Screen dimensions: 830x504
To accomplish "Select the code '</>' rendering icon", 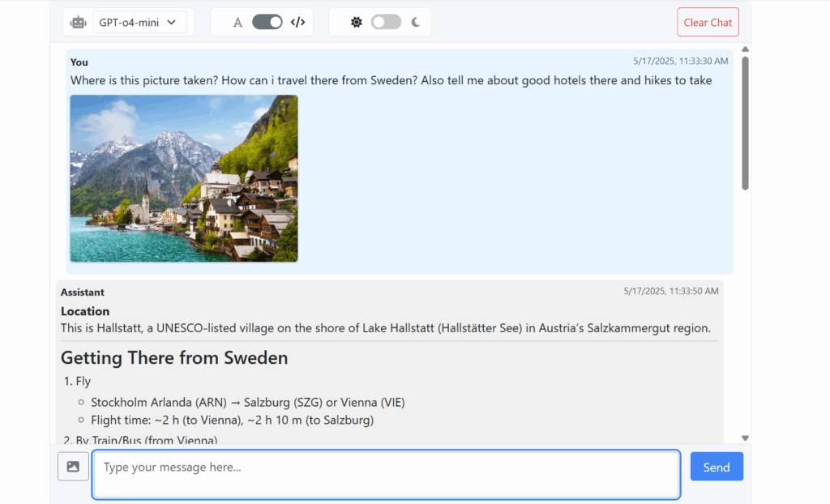I will pos(297,22).
